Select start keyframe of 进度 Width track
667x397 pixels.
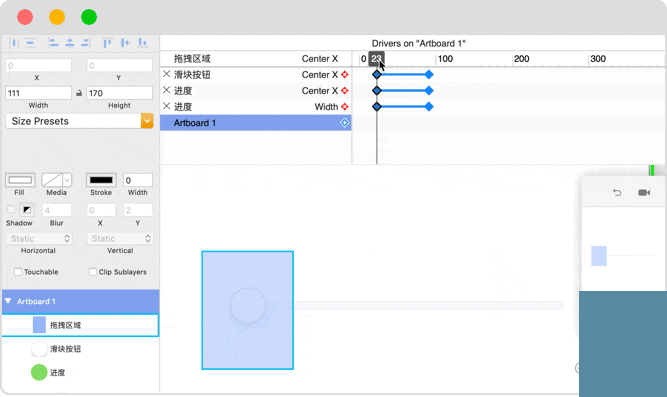coord(376,106)
